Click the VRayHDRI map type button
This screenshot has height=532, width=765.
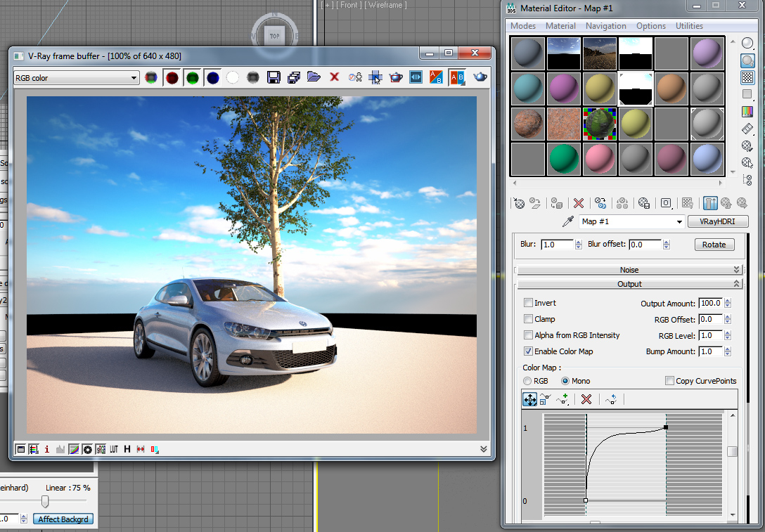tap(718, 222)
